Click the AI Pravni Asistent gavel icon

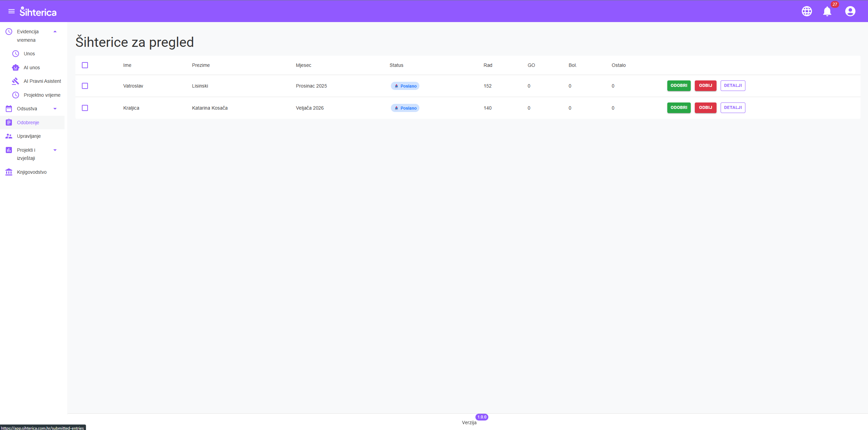click(x=16, y=81)
